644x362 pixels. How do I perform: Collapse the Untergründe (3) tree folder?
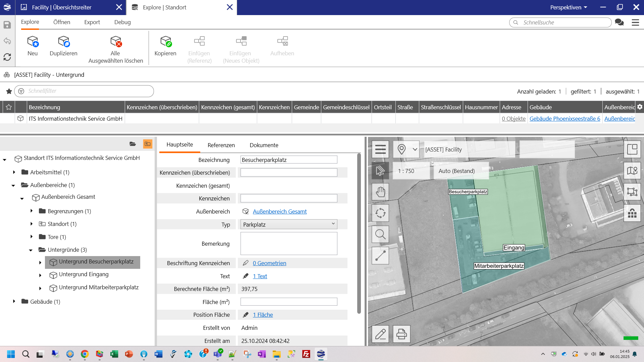[31, 250]
